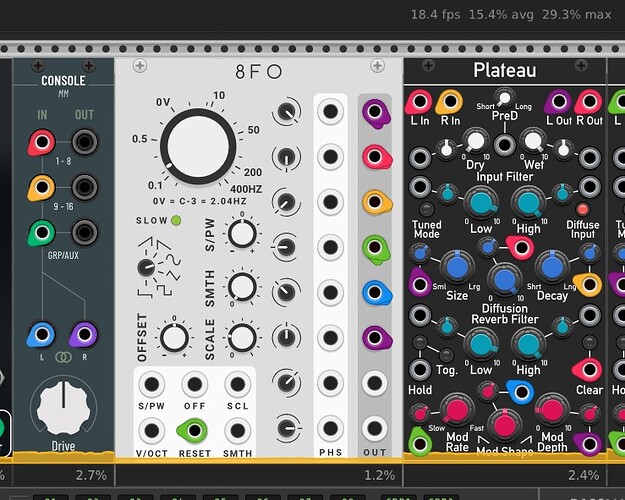Click Console OUT 9-16 jack
Viewport: 625px width, 500px height.
[x=85, y=187]
